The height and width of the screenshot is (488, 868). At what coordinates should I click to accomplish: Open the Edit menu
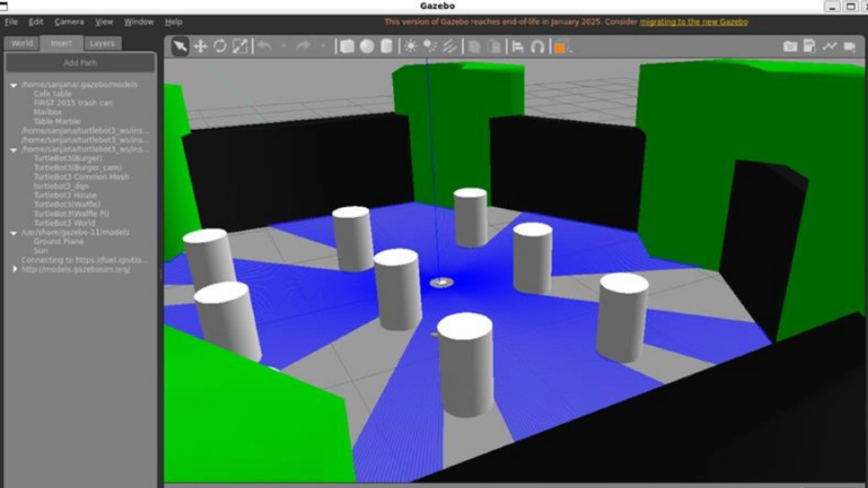[36, 22]
